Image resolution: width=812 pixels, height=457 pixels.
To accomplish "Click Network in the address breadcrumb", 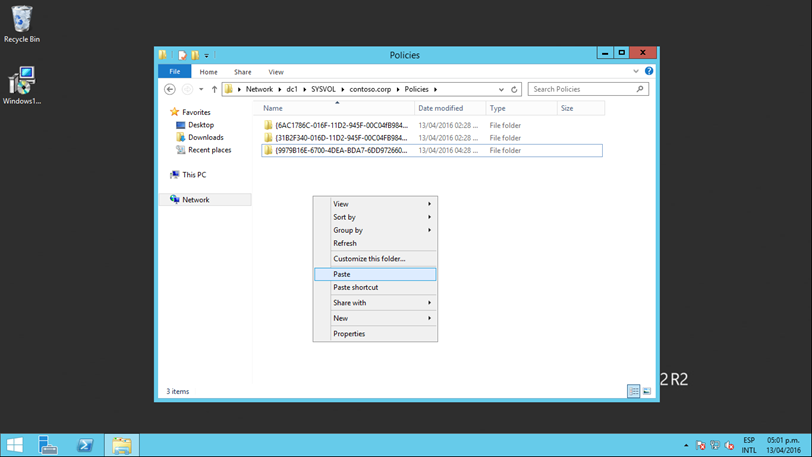I will coord(259,89).
